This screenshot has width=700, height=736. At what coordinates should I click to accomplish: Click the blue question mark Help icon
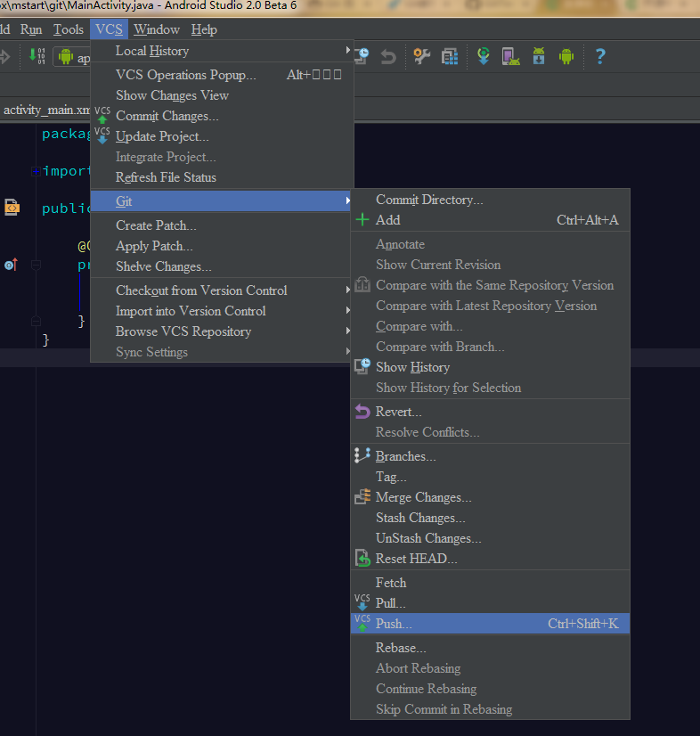tap(600, 56)
